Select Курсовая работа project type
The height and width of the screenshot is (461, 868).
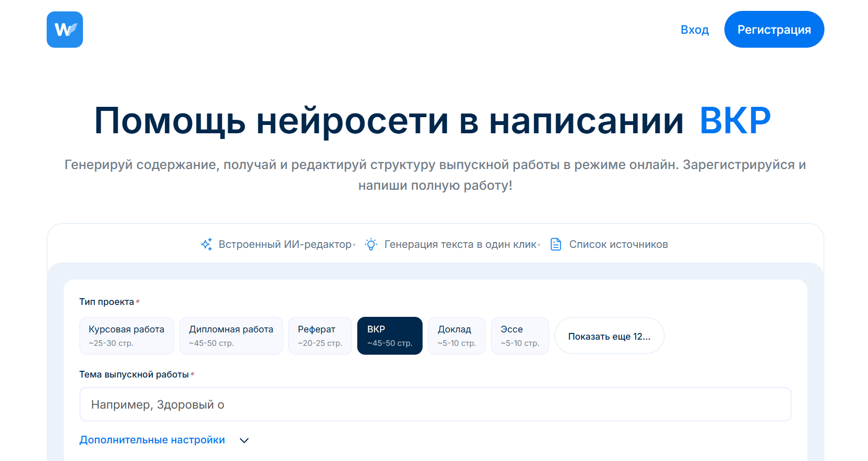pos(127,336)
